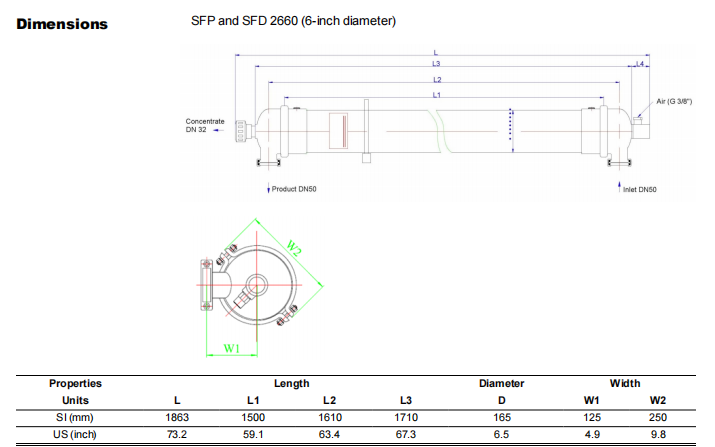Click the 'Air (G 3/8")' label
Viewport: 715px width, 447px height.
(674, 101)
